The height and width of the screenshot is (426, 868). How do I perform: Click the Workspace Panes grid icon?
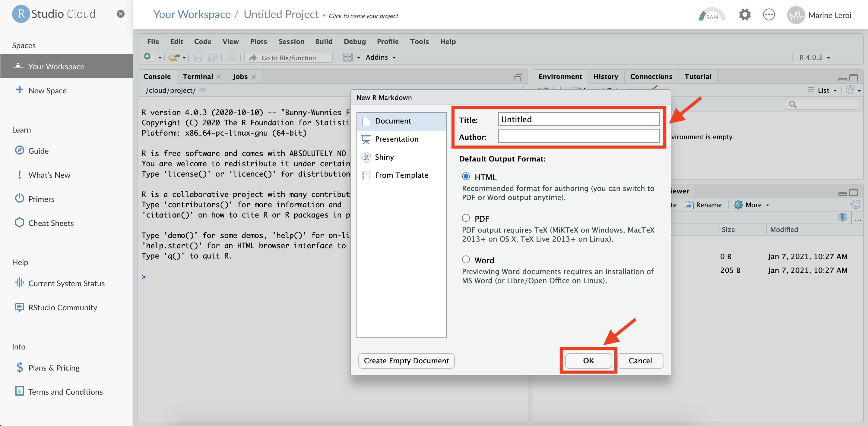(x=347, y=57)
